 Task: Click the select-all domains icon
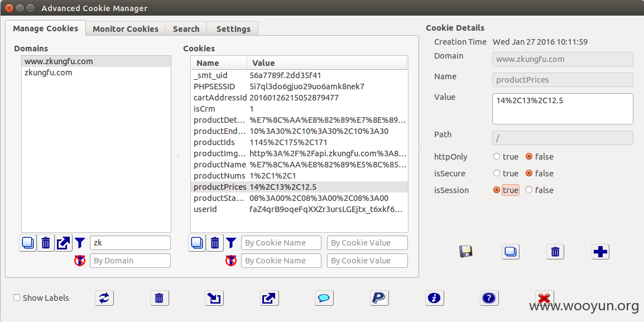point(28,243)
